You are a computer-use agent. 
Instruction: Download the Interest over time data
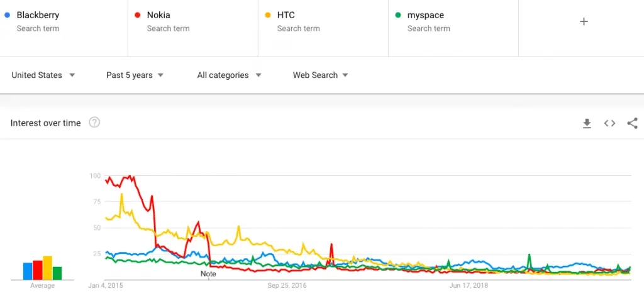tap(587, 123)
